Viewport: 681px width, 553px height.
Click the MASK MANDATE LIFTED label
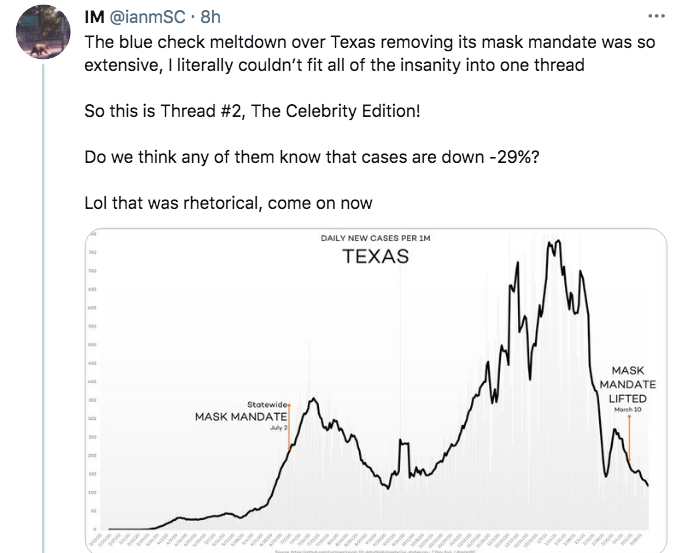[x=628, y=384]
